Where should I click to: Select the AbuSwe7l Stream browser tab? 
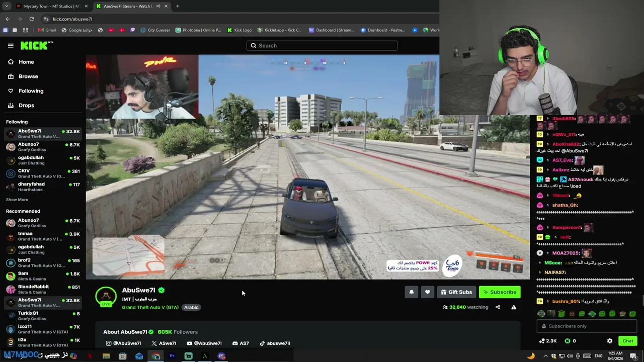pyautogui.click(x=132, y=6)
